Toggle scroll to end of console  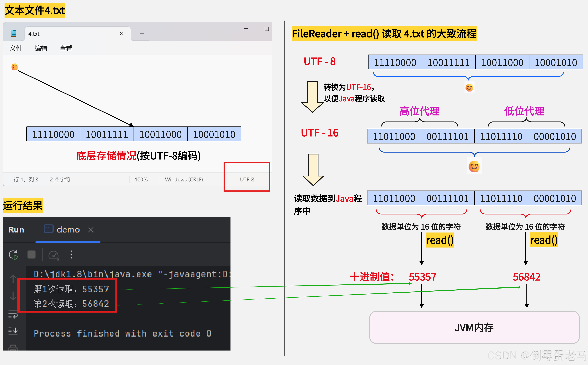click(13, 331)
